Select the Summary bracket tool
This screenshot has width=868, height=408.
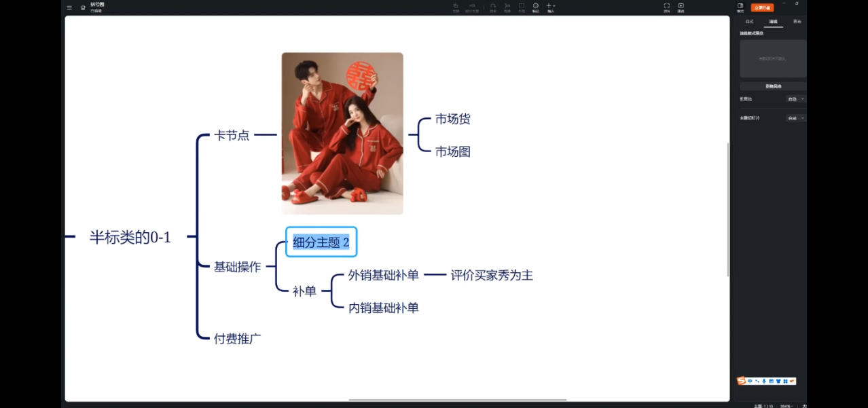coord(507,7)
